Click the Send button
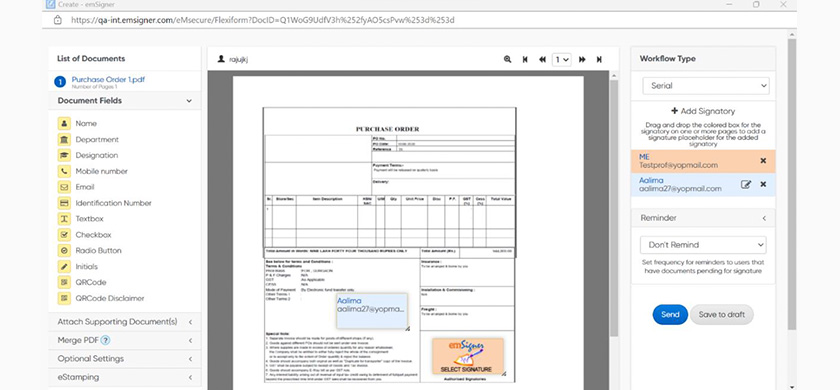Screen dimensions: 840x390 [670, 314]
